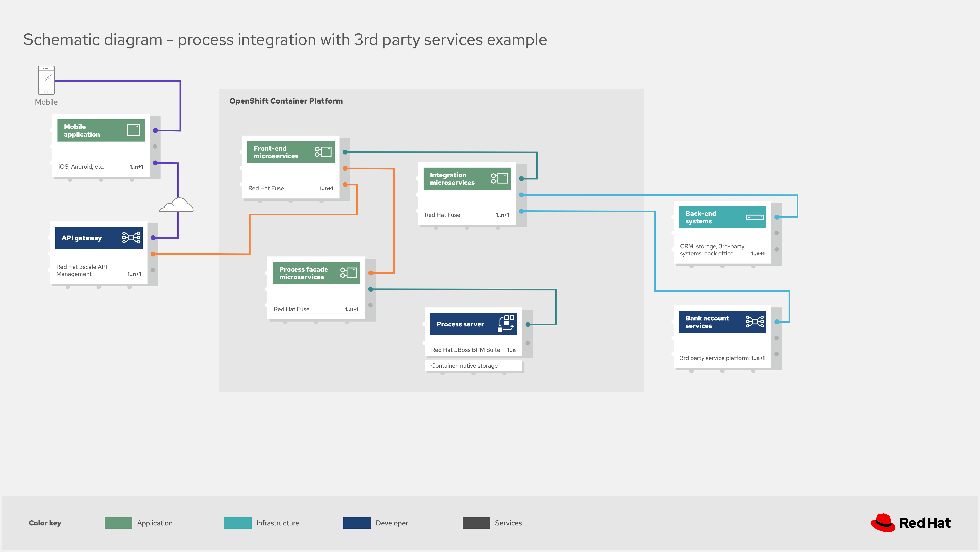Click the Red Hat 3scale API Management label

tap(81, 270)
